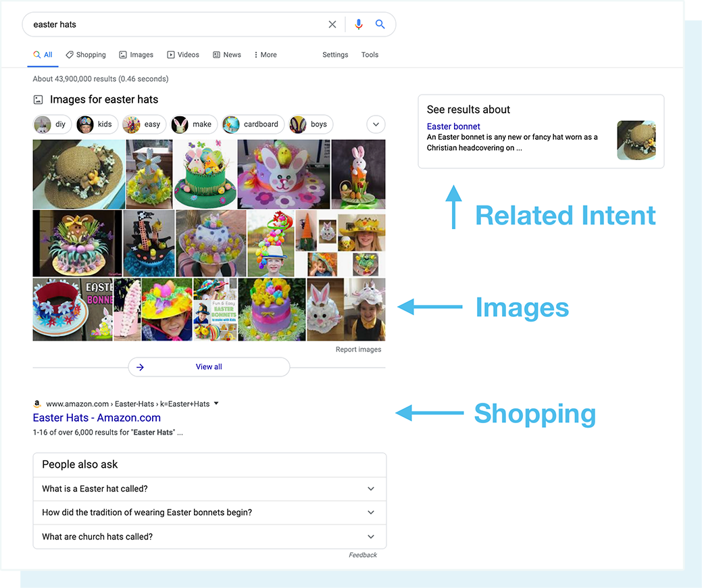Select the 'easy' filter chip with yellow swatch

tap(143, 124)
